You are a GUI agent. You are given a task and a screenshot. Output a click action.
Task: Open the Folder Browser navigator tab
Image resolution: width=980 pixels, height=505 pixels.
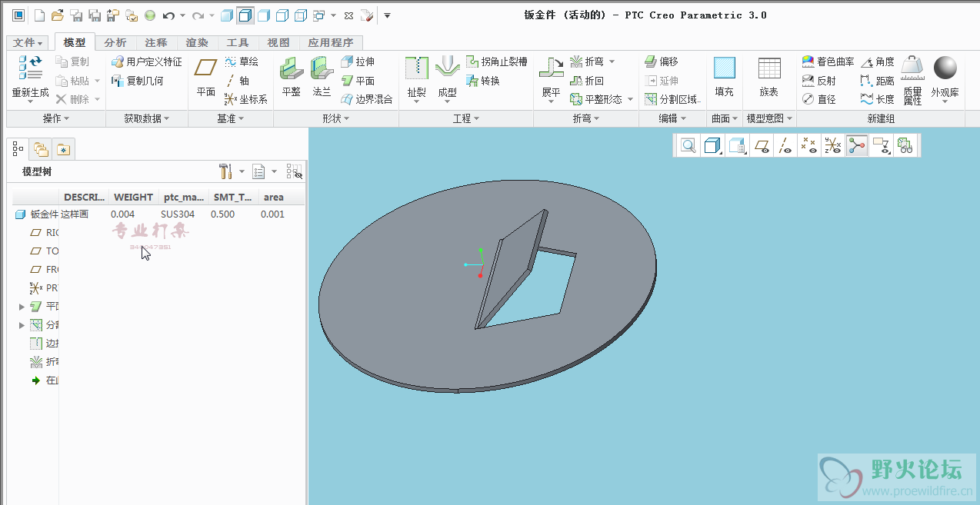point(41,149)
